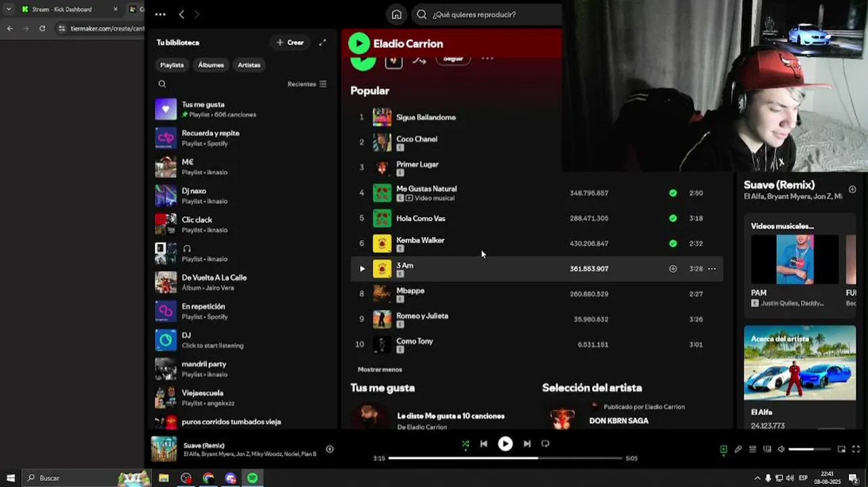Enter full screen mode in Spotify
Image resolution: width=868 pixels, height=487 pixels.
point(856,449)
